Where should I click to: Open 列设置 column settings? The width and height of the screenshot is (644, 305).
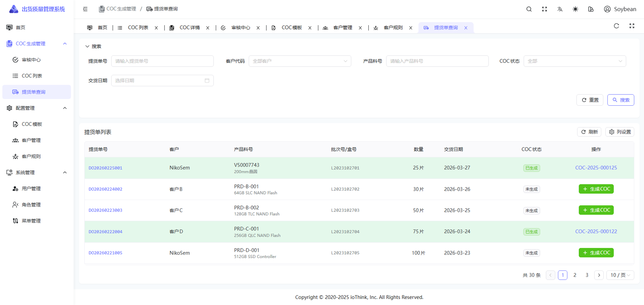tap(620, 132)
